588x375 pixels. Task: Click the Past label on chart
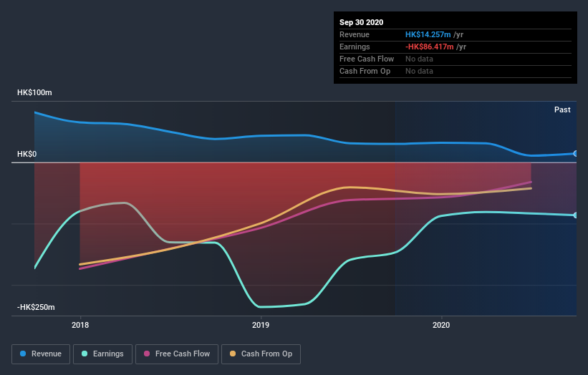(562, 109)
